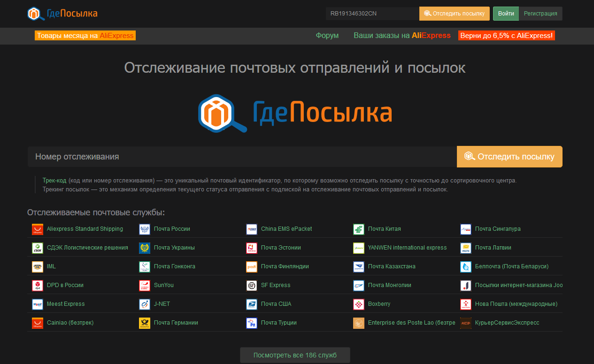
Task: Click the DPD в России icon
Action: (38, 286)
